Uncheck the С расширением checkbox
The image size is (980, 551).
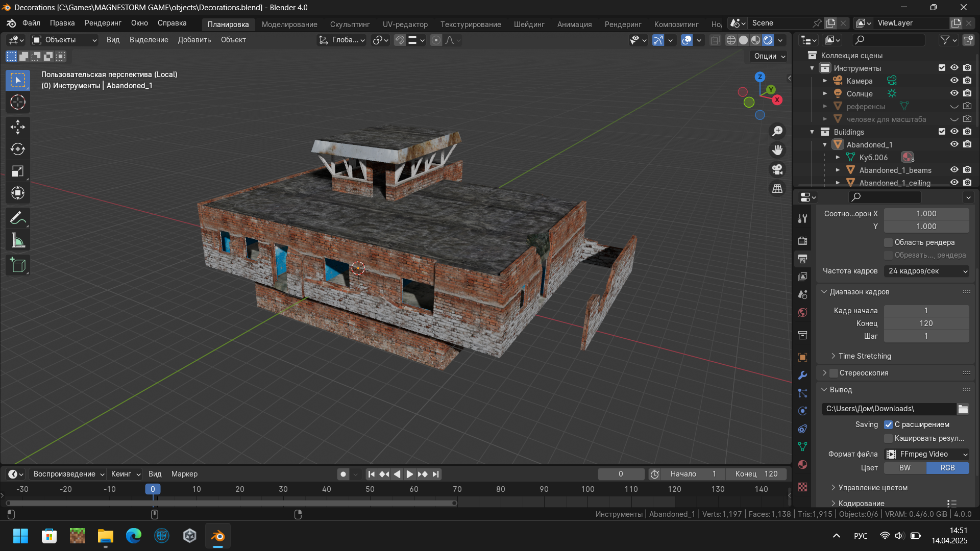[889, 424]
